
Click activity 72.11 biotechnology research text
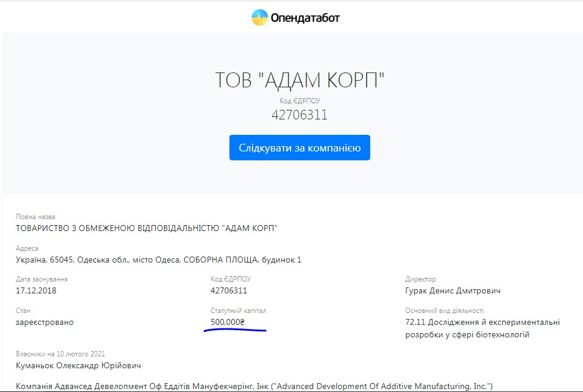pyautogui.click(x=482, y=328)
